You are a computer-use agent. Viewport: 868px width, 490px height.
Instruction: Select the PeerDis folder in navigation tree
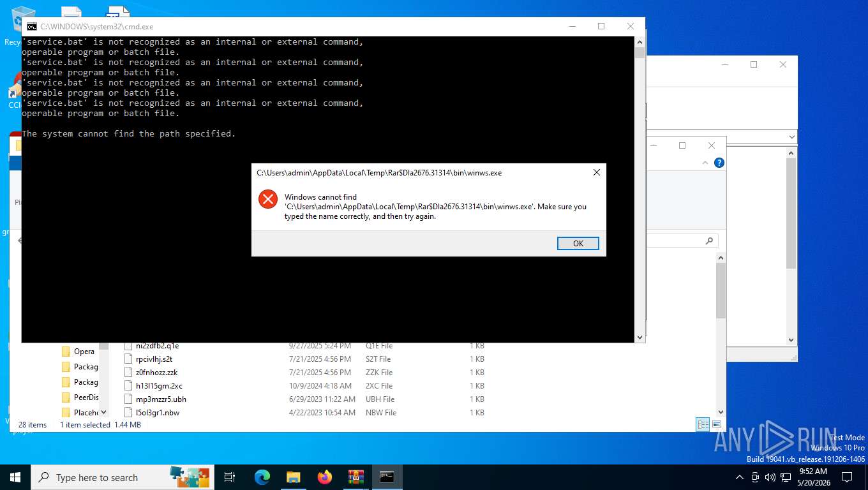[86, 397]
